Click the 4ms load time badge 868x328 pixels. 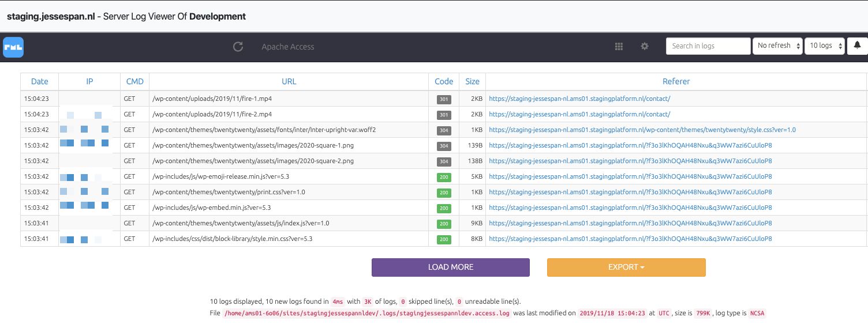click(338, 301)
